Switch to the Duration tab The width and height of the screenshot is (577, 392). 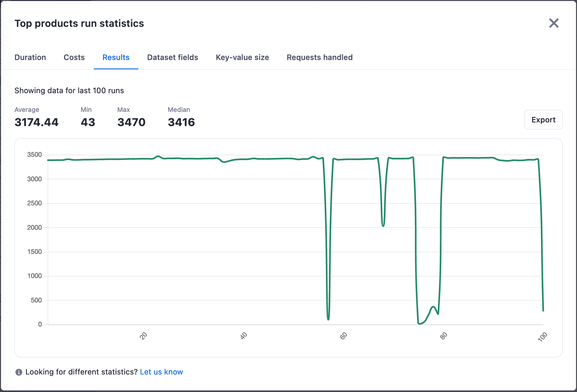pyautogui.click(x=30, y=57)
